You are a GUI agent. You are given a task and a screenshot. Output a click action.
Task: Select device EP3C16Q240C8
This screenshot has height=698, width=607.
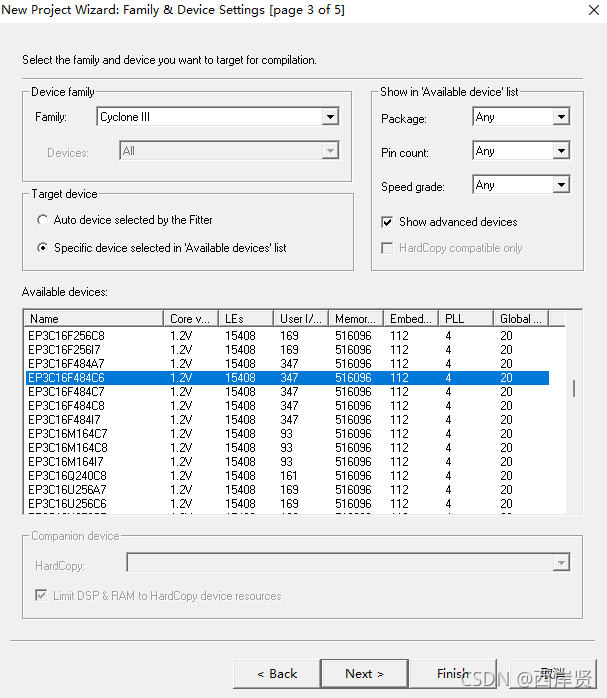click(x=287, y=476)
